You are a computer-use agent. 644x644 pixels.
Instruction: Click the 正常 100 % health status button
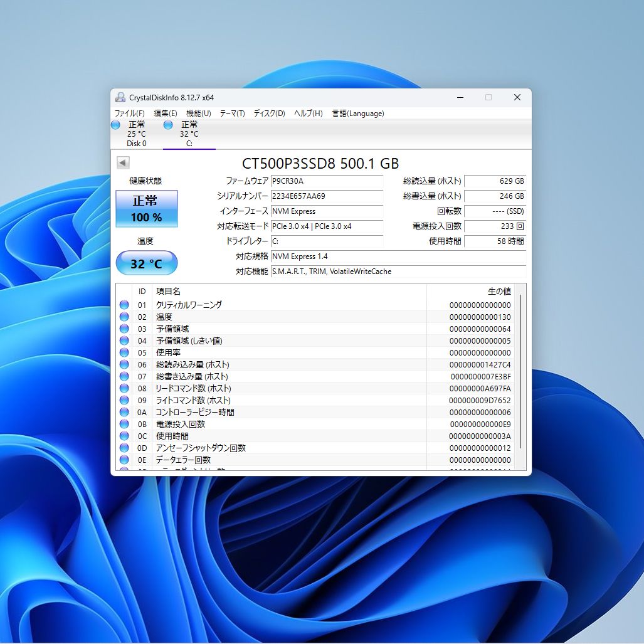click(147, 209)
